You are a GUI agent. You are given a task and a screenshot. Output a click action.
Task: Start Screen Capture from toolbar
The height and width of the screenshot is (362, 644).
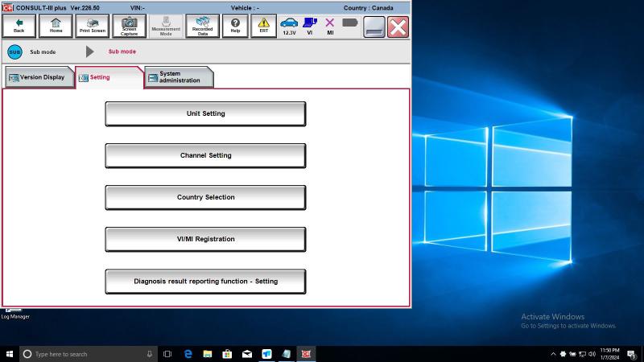coord(129,27)
